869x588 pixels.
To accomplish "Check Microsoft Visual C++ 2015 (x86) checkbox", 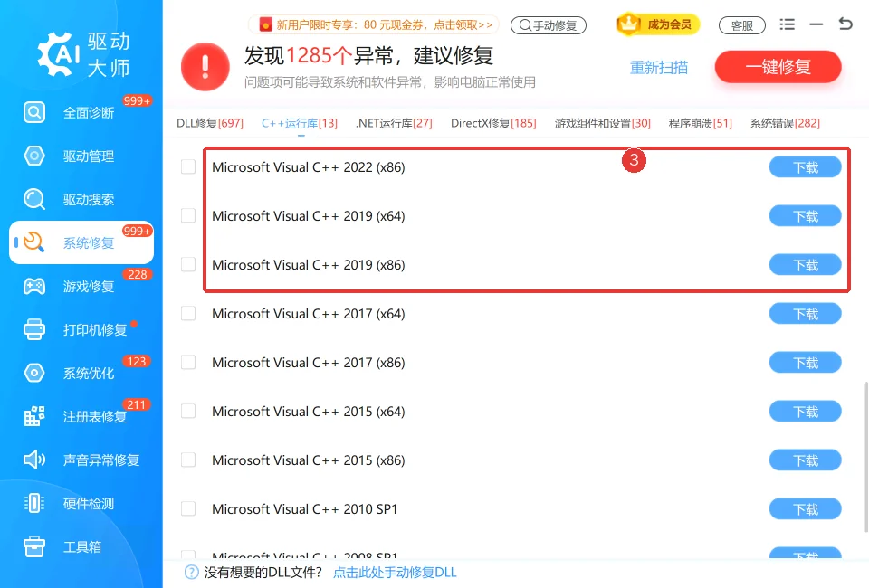I will point(188,460).
